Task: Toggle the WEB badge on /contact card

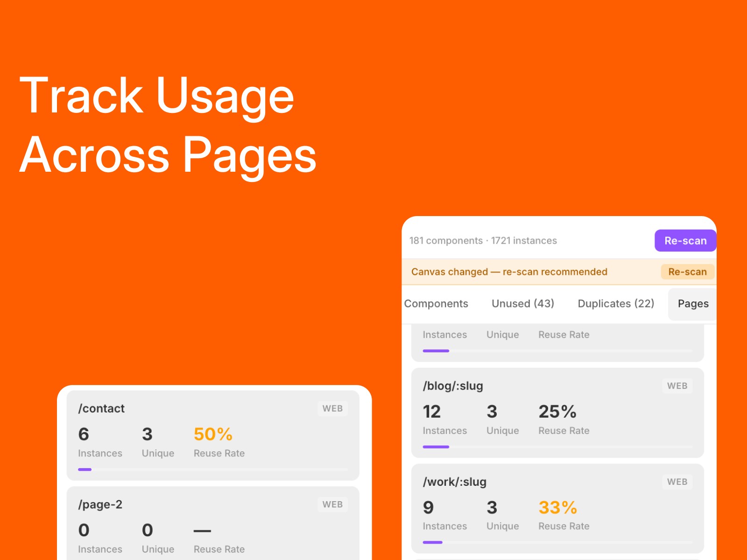Action: click(x=332, y=408)
